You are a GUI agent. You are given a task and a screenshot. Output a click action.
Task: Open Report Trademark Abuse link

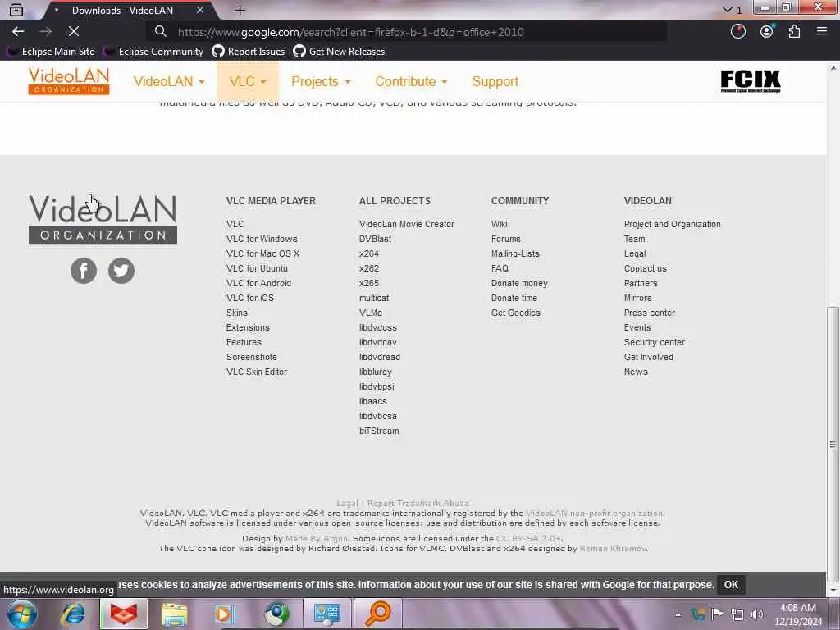418,503
